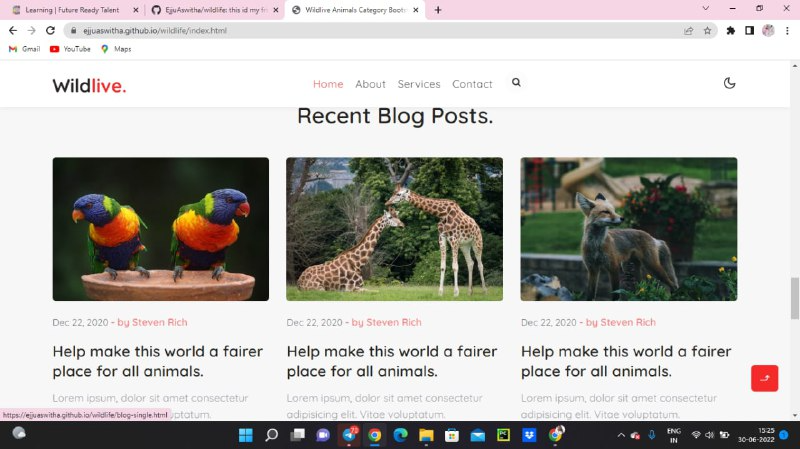This screenshot has width=800, height=449.
Task: Expand the tab search chevron
Action: coord(706,8)
